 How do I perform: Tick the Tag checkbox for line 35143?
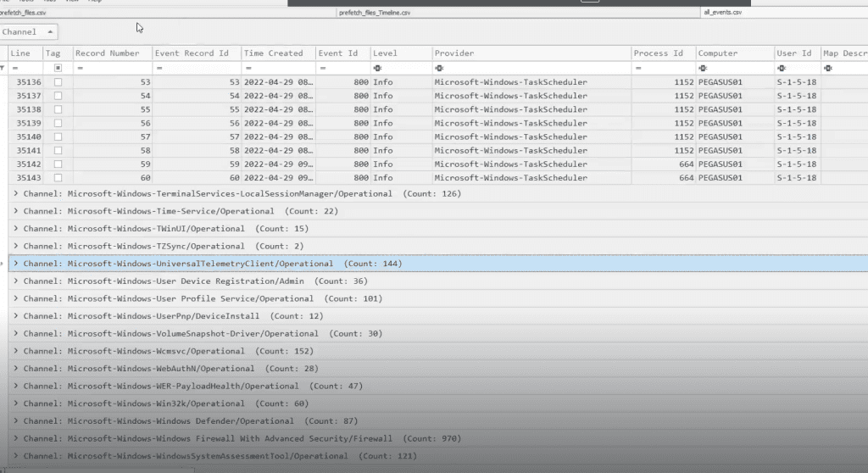58,178
